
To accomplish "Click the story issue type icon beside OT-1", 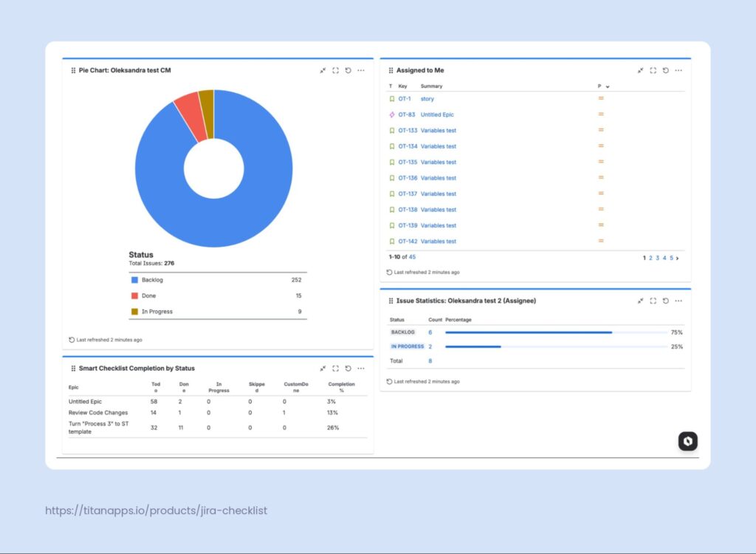I will [x=391, y=98].
